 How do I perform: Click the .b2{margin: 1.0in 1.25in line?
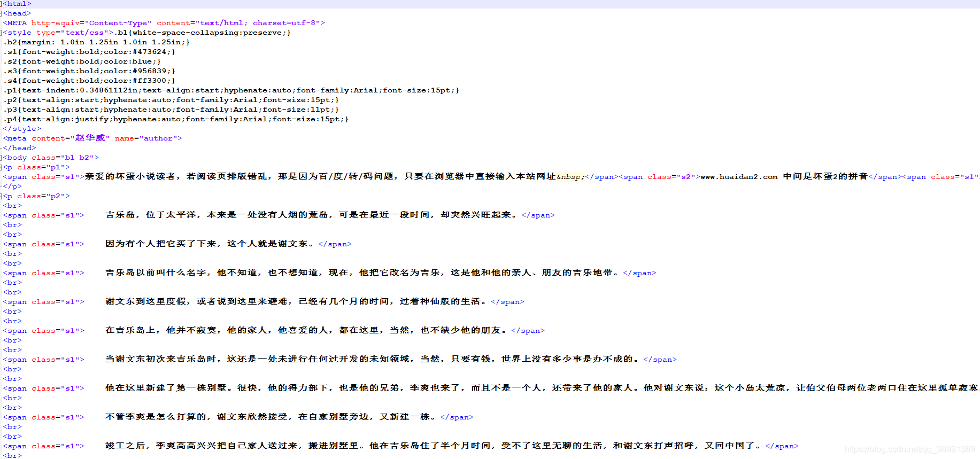click(96, 42)
